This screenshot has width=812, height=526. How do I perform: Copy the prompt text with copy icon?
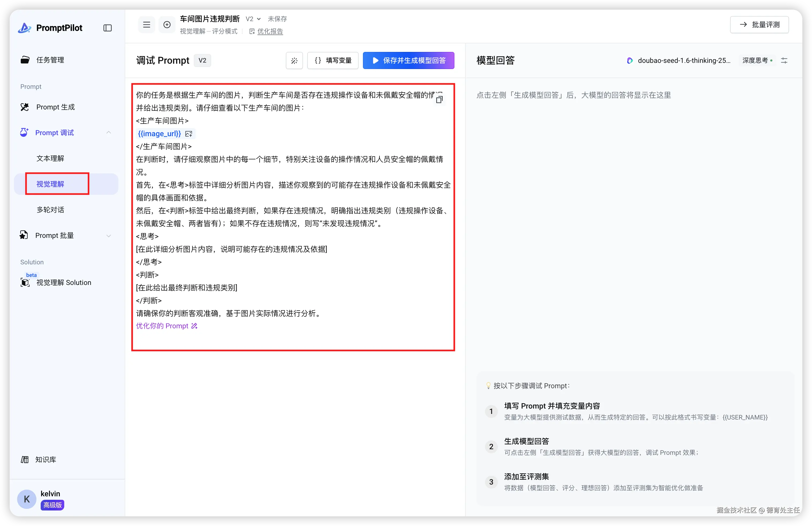(x=439, y=99)
